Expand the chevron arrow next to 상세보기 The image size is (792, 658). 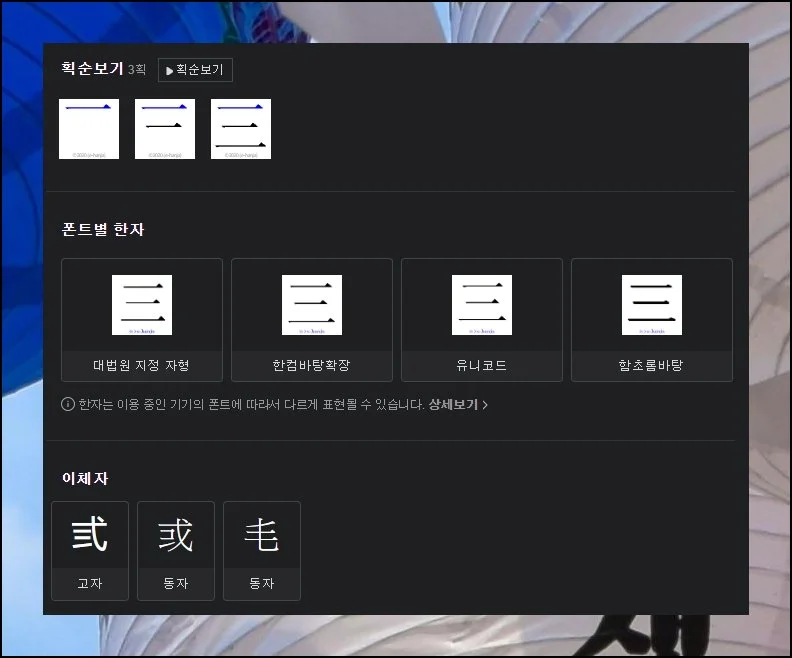[486, 405]
